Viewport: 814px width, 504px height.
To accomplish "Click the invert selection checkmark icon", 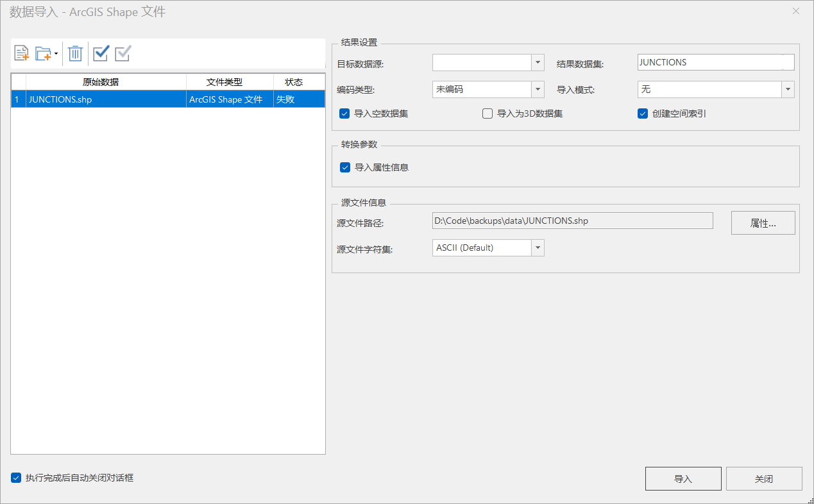I will 123,53.
